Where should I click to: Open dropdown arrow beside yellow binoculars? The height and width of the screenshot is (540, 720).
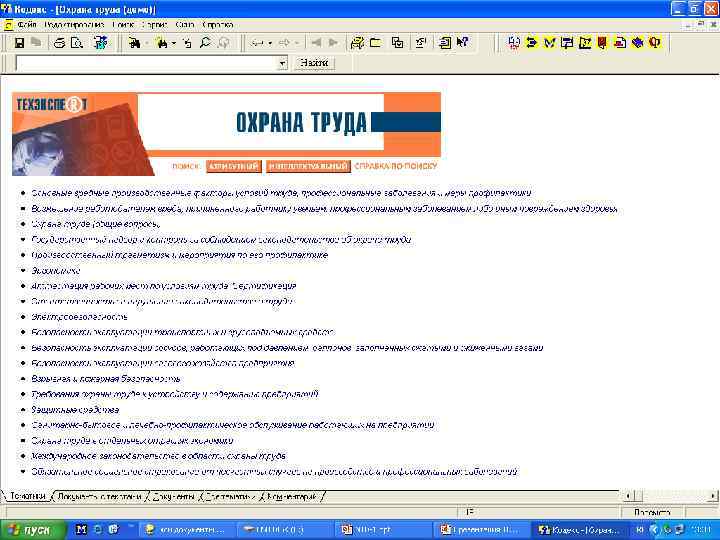174,43
